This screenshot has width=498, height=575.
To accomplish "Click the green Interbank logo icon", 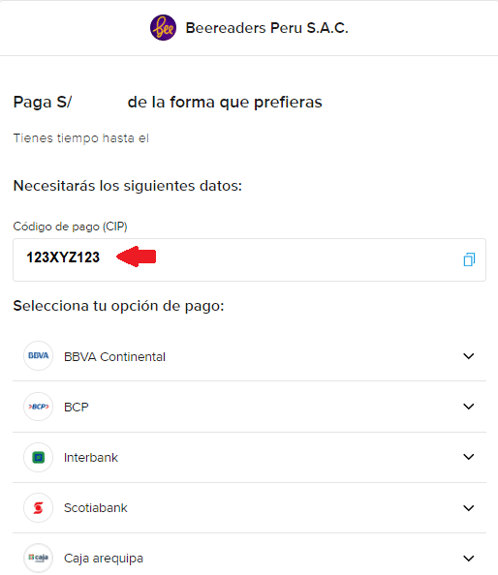I will tap(38, 457).
